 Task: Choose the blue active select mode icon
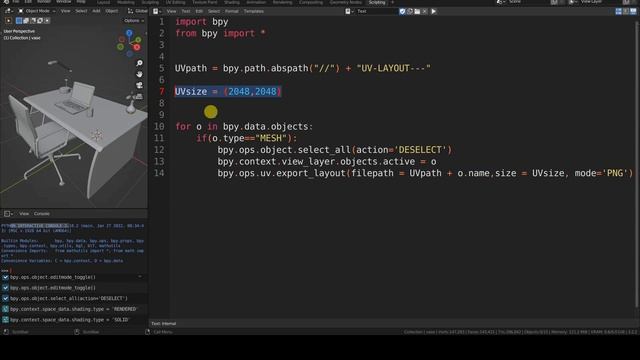point(19,20)
